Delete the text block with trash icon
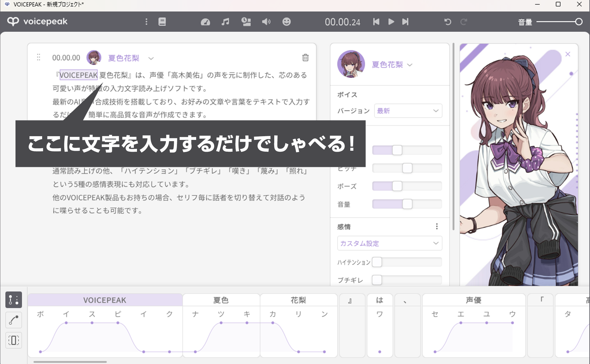Screen dimensions: 590x364 pos(306,58)
